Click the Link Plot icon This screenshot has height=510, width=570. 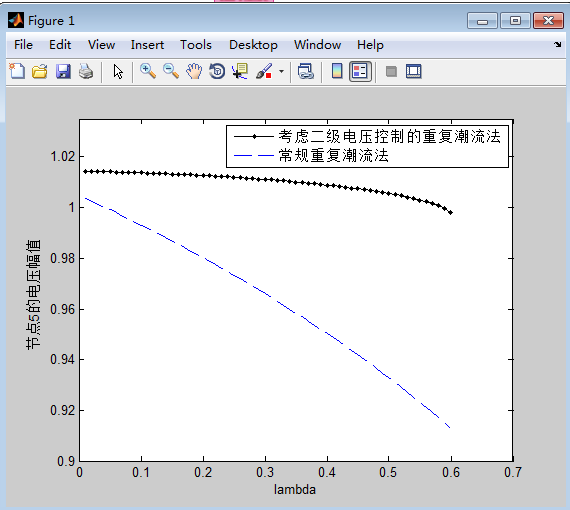pos(306,71)
